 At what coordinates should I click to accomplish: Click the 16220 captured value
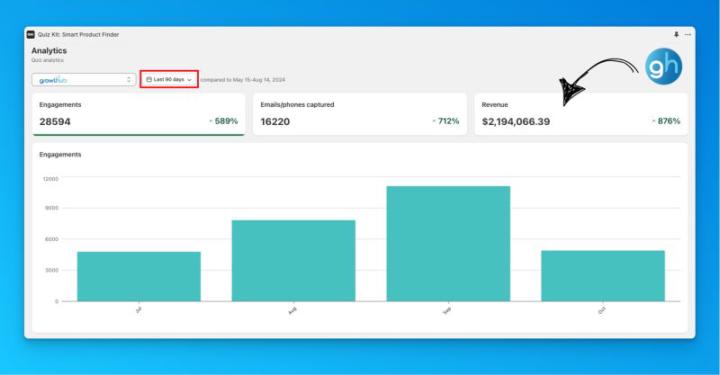click(x=275, y=122)
